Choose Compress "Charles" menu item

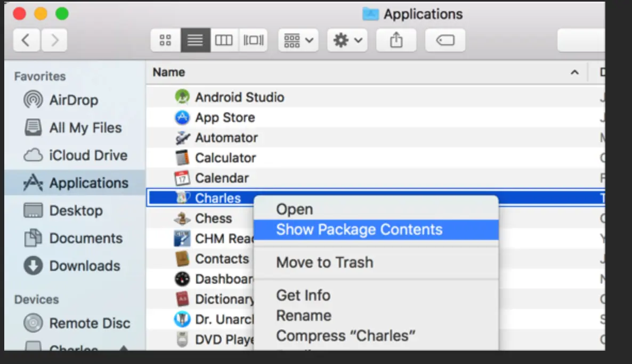[x=376, y=336]
